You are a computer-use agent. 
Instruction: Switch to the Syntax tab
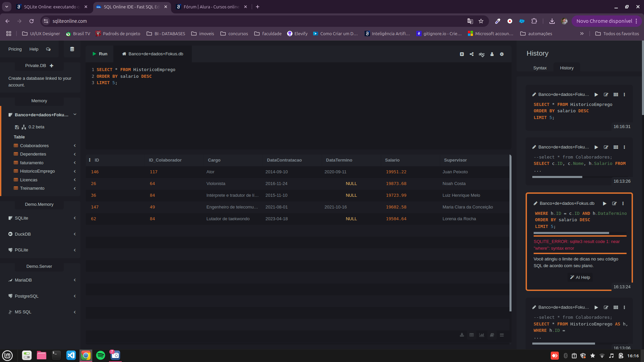(540, 68)
